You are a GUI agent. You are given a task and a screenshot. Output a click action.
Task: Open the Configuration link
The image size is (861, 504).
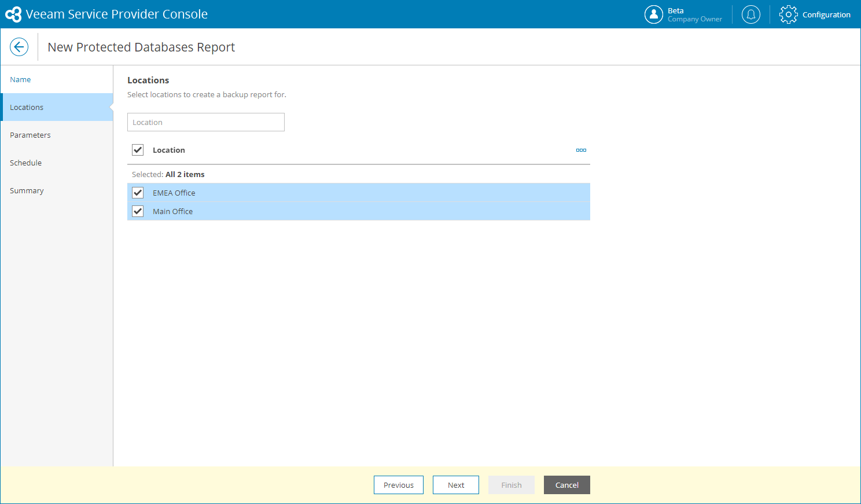[826, 14]
